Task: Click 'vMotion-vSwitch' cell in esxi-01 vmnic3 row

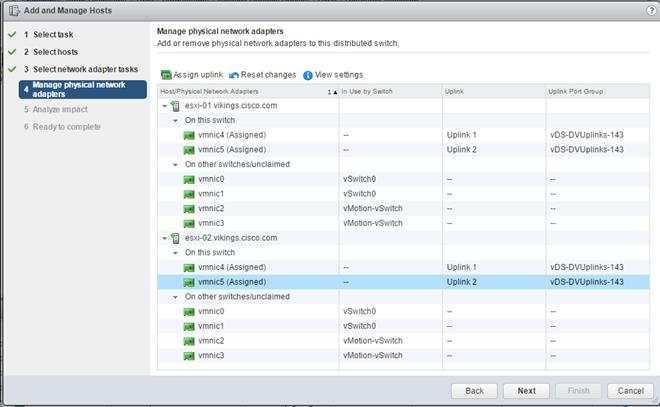Action: point(373,223)
